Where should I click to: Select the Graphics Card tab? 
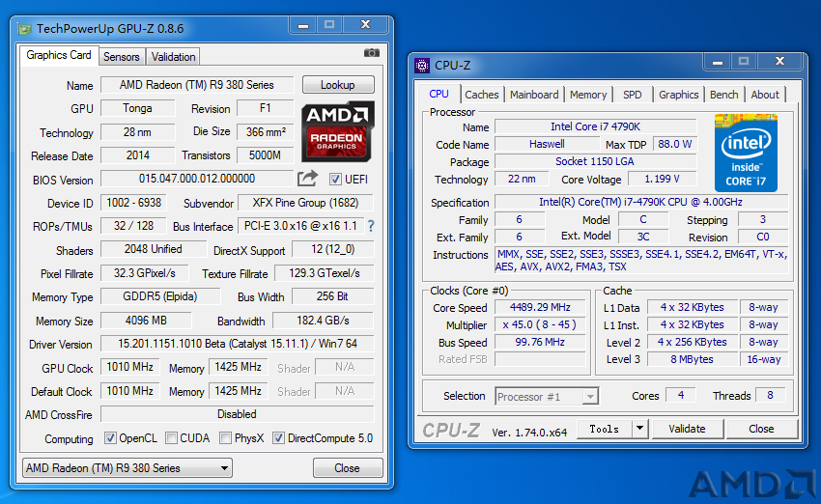click(59, 55)
